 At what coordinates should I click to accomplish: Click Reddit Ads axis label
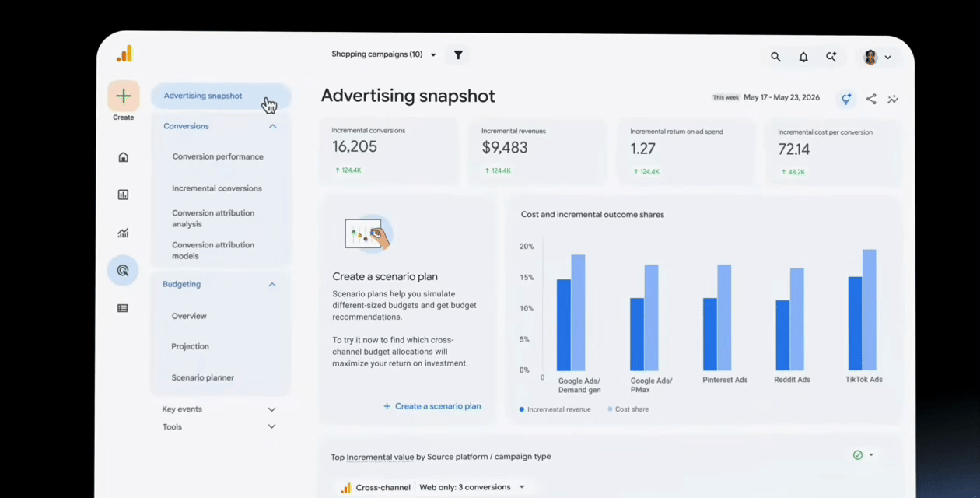coord(792,380)
